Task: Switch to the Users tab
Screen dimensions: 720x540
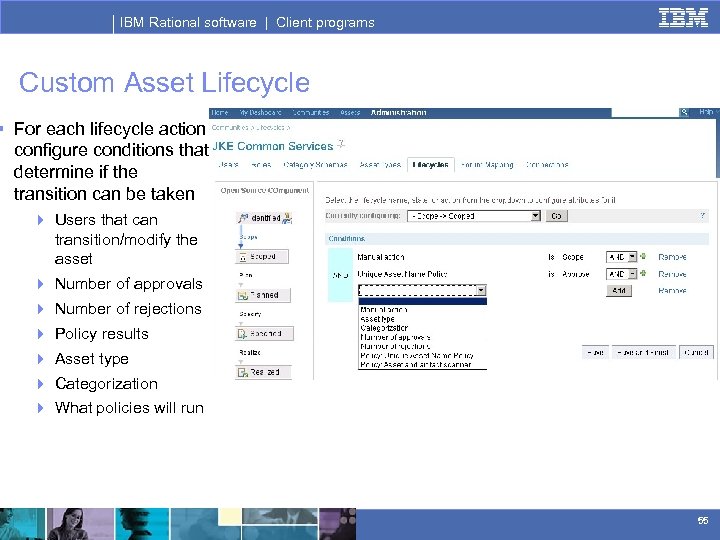Action: coord(228,165)
